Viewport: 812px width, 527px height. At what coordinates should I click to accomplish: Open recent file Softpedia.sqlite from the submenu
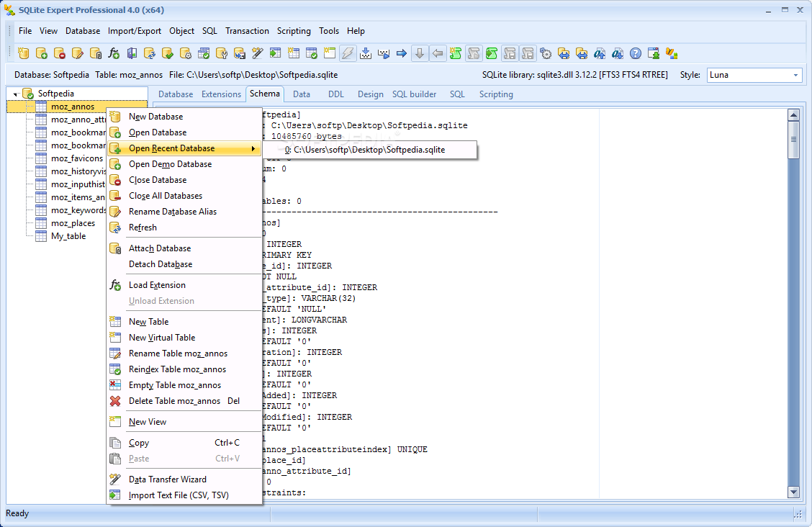(370, 150)
